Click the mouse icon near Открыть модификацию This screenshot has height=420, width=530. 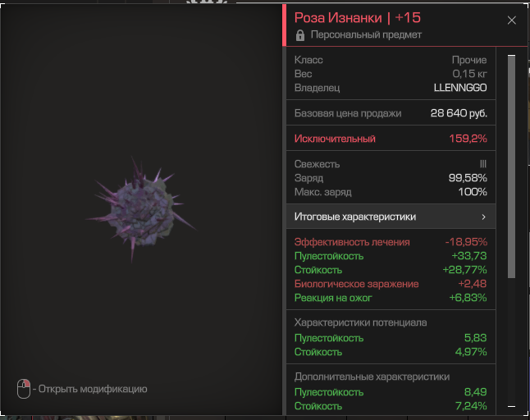[24, 389]
